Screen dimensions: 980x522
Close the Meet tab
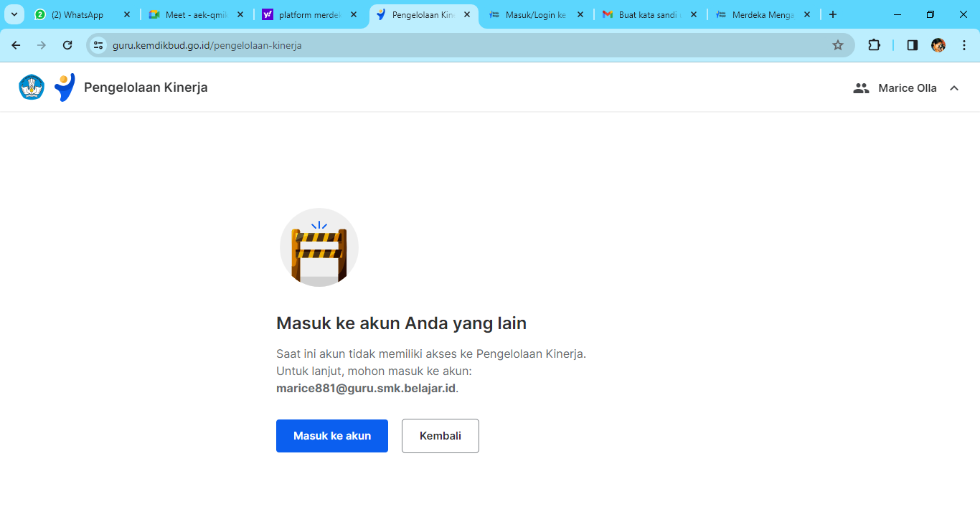click(240, 14)
